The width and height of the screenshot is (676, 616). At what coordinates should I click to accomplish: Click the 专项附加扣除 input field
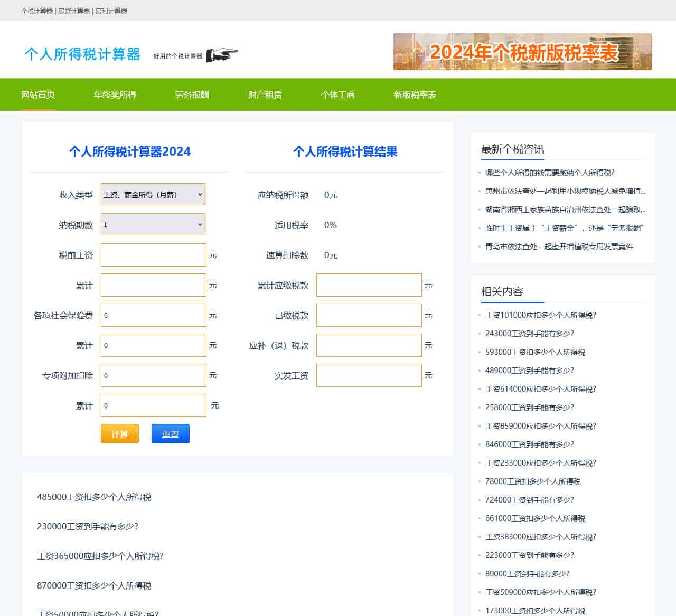click(153, 375)
